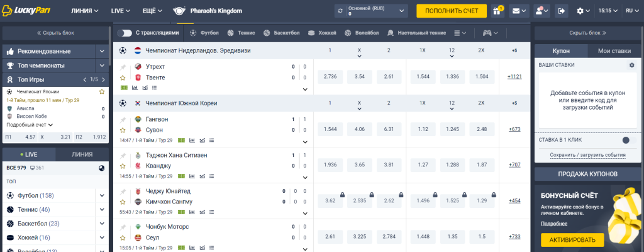The image size is (644, 252).
Task: Select the Настольный теннис filter
Action: coord(416,33)
